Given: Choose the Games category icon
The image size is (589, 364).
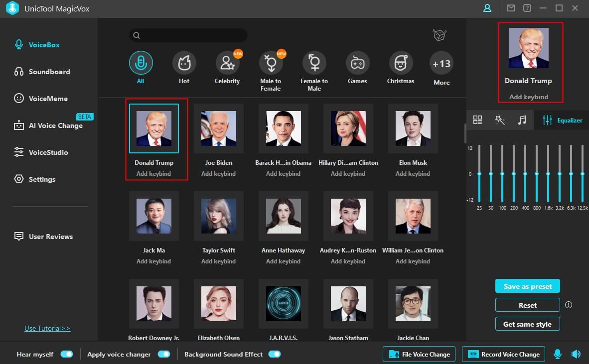Looking at the screenshot, I should click(x=357, y=63).
